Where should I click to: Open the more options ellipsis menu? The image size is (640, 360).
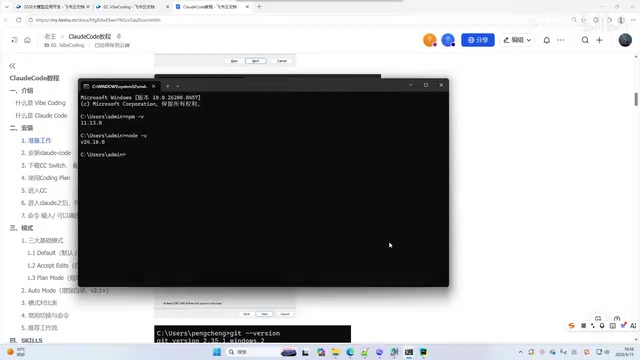561,40
